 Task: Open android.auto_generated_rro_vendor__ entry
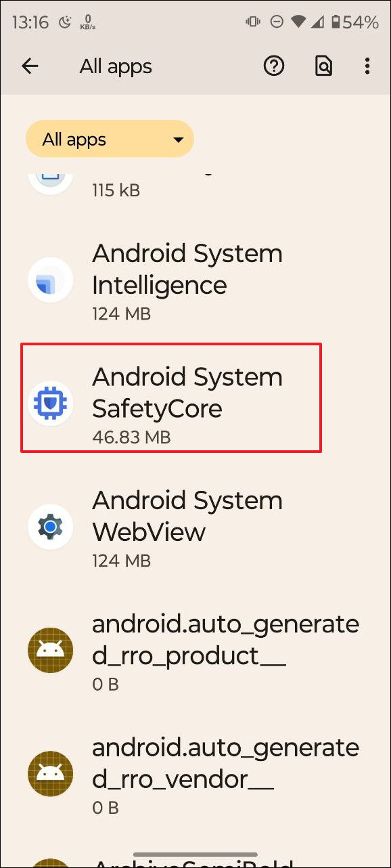[x=195, y=774]
